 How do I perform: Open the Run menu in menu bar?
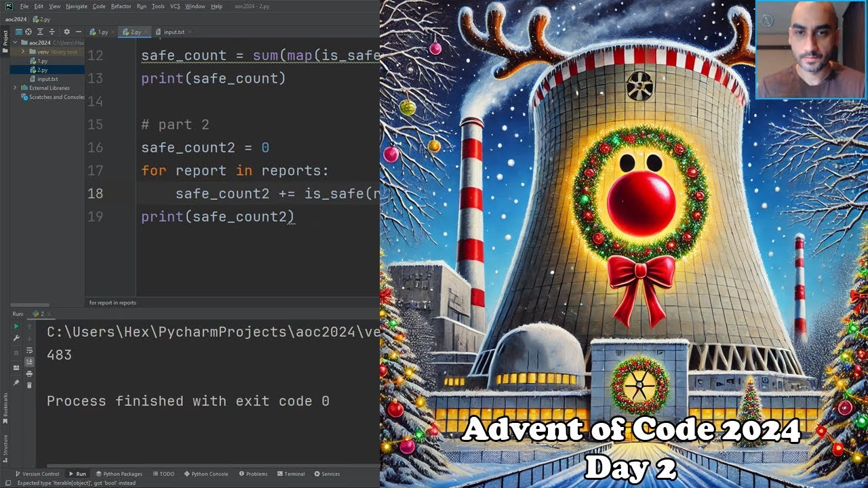[142, 6]
